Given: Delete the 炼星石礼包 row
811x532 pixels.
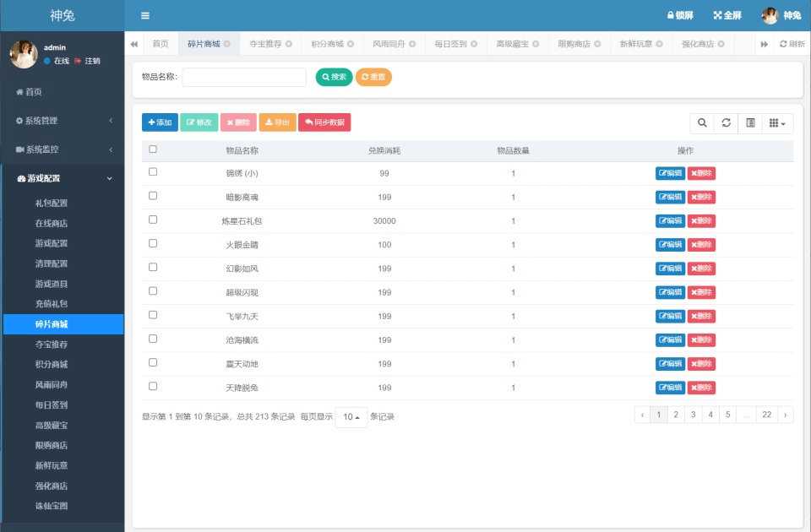Looking at the screenshot, I should [x=701, y=220].
